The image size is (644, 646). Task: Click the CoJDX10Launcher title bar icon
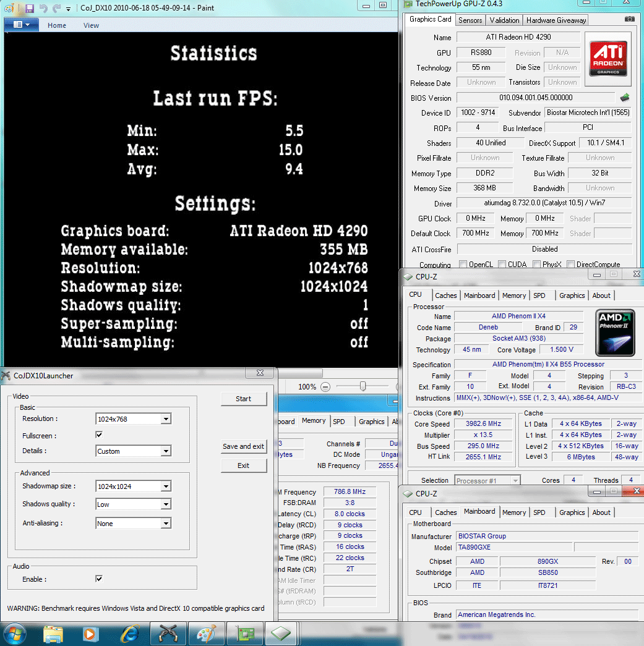[x=6, y=375]
